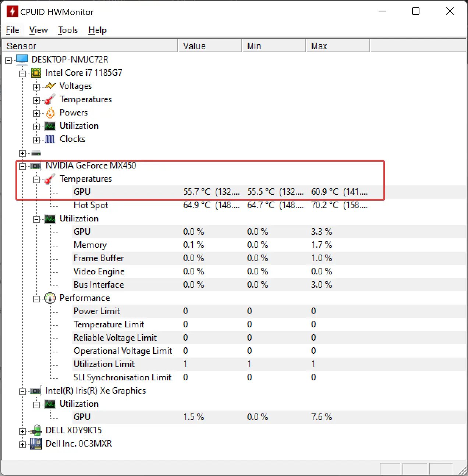Screen dimensions: 468x476
Task: Select the Utilization Limit row
Action: point(269,364)
